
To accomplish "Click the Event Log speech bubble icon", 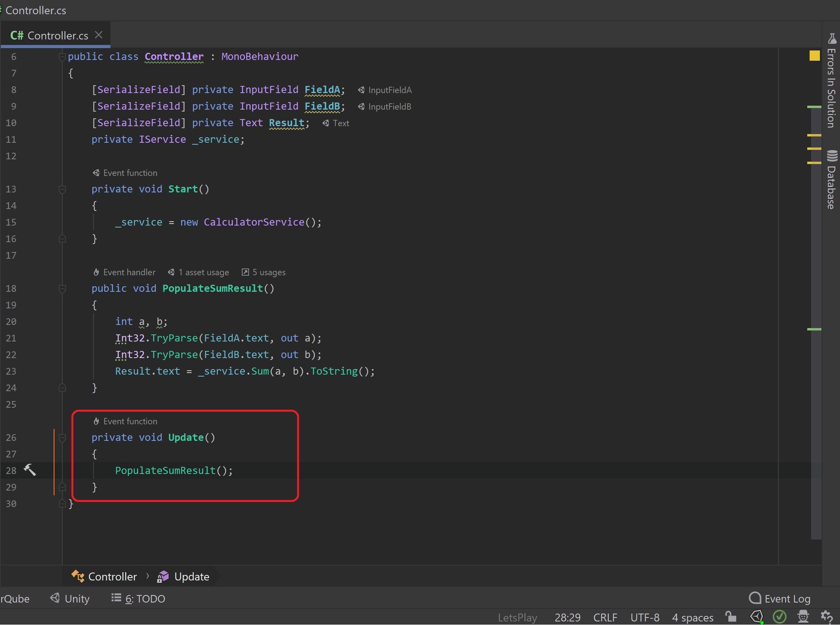I will point(755,598).
